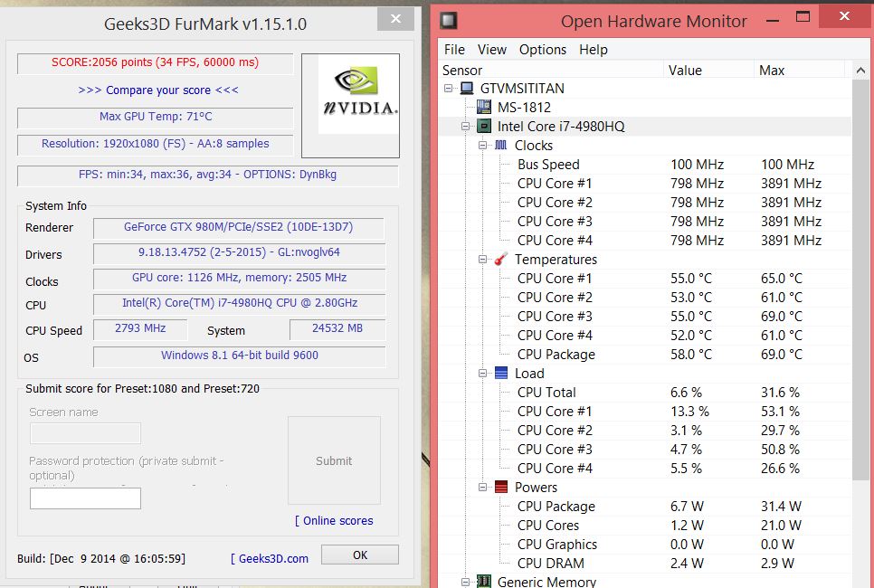The width and height of the screenshot is (874, 588).
Task: Click the Max GPU Temp: 71°C text
Action: [156, 117]
